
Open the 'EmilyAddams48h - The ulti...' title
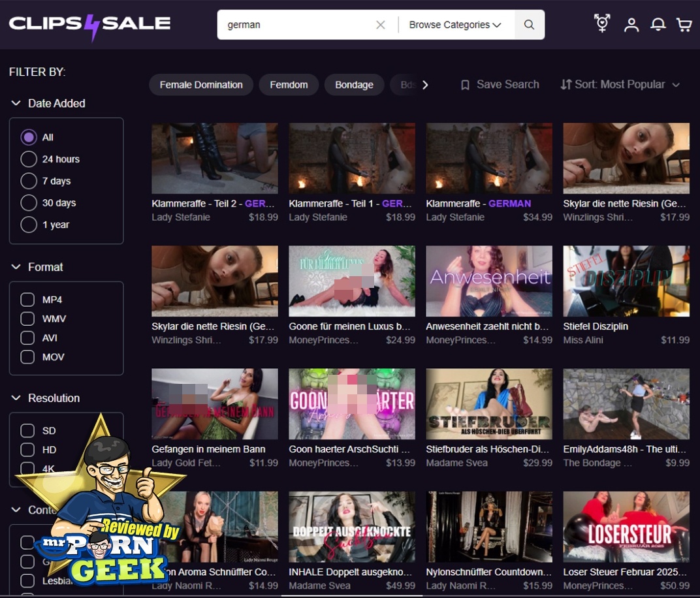624,449
